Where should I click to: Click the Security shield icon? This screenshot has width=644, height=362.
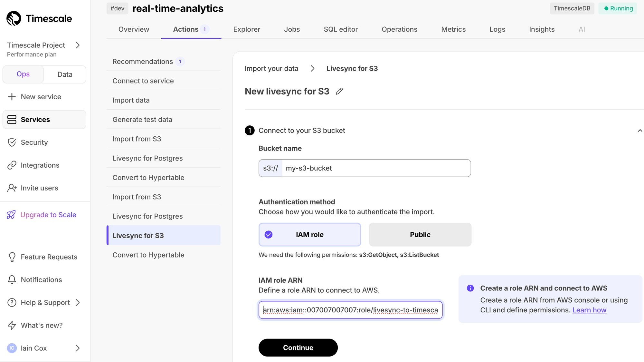tap(12, 142)
